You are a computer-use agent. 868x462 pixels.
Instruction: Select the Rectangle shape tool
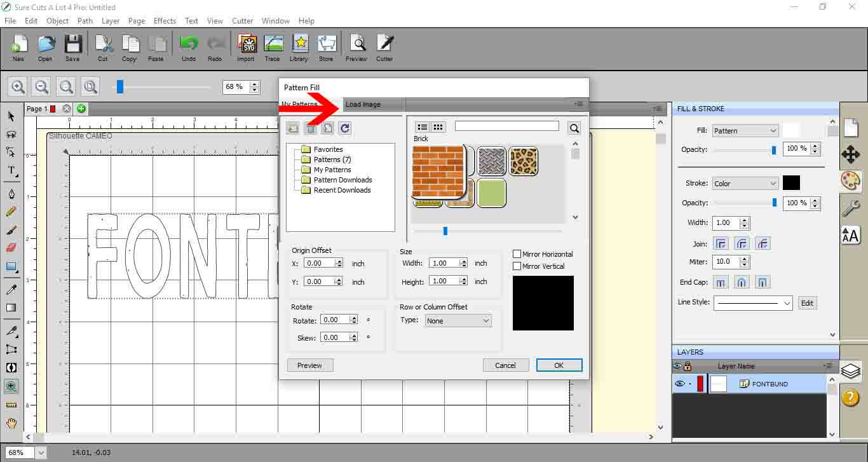(11, 266)
